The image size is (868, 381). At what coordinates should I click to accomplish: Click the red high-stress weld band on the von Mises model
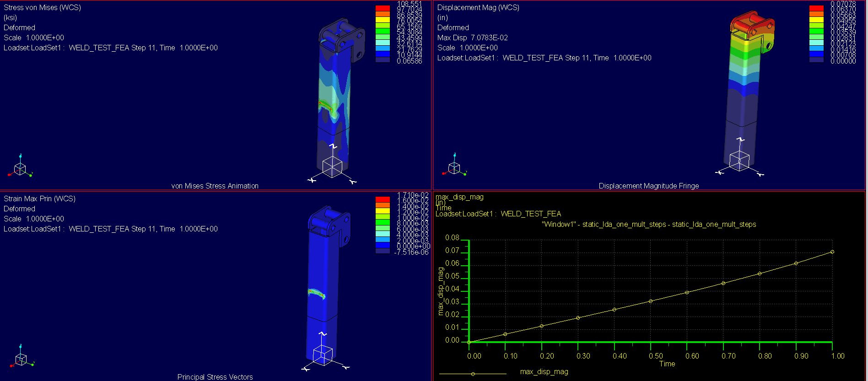pos(326,106)
